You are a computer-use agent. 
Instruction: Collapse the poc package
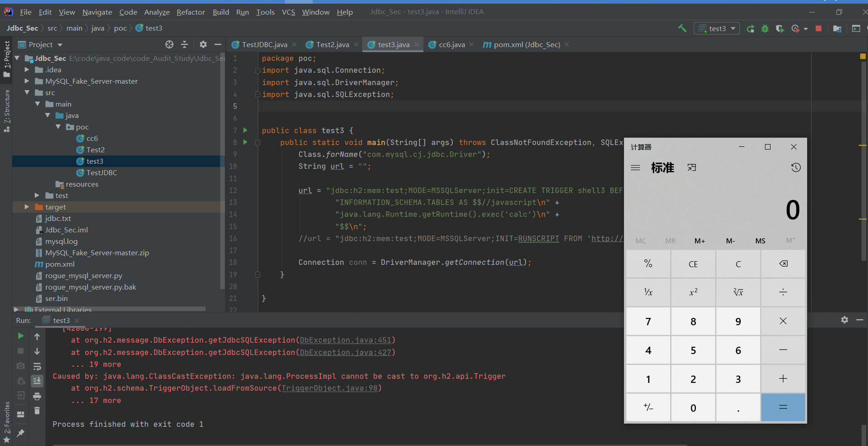coord(58,127)
